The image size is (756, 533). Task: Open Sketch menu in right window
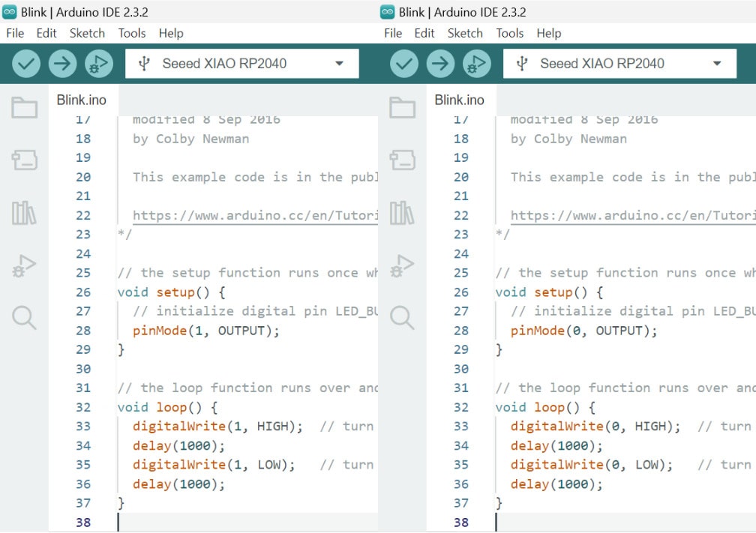pyautogui.click(x=465, y=33)
